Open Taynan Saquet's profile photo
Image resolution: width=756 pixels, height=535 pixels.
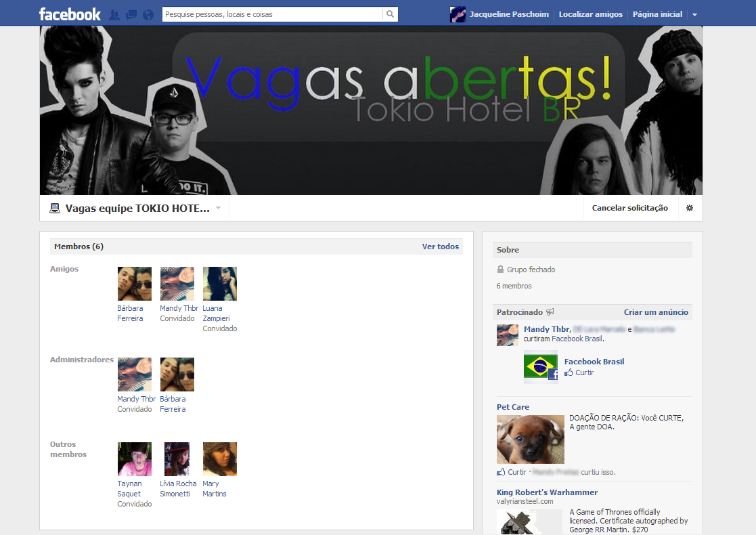tap(135, 458)
